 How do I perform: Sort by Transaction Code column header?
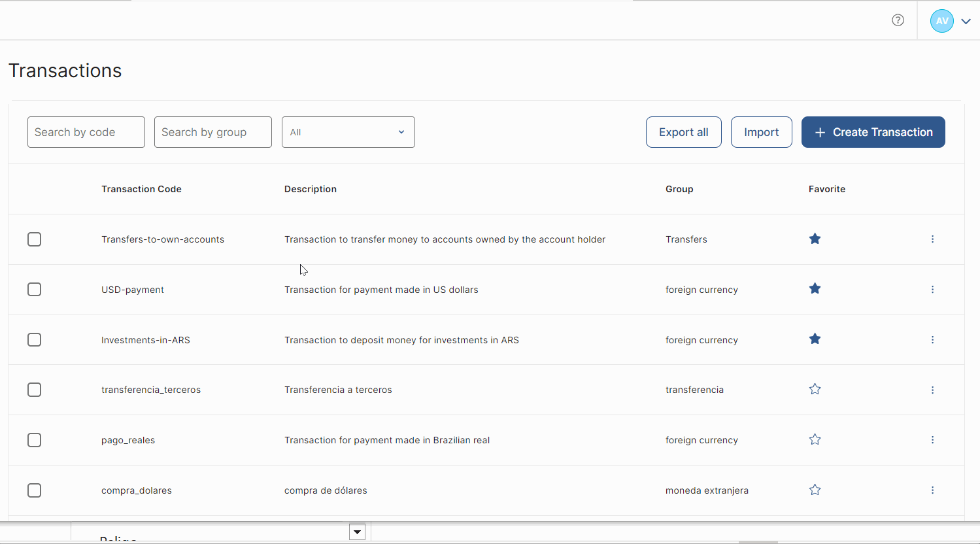point(141,189)
